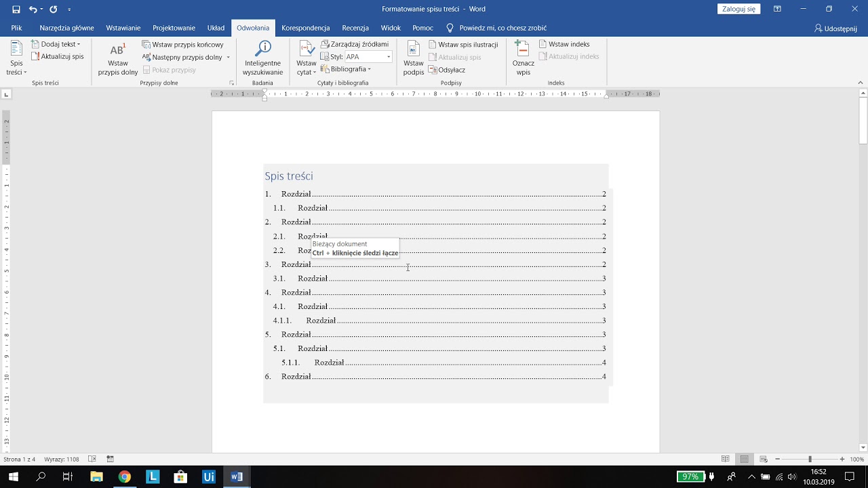The width and height of the screenshot is (868, 488).
Task: Click Wstaw indeks
Action: [x=564, y=44]
